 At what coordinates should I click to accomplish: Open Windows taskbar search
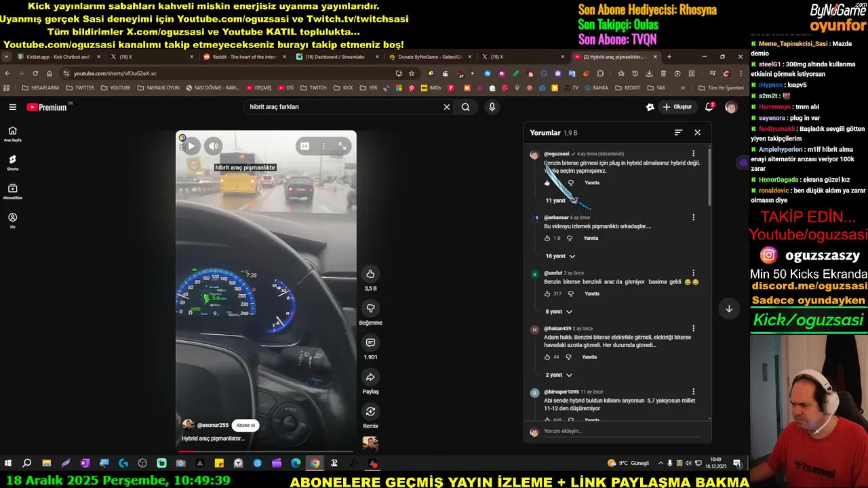(27, 464)
